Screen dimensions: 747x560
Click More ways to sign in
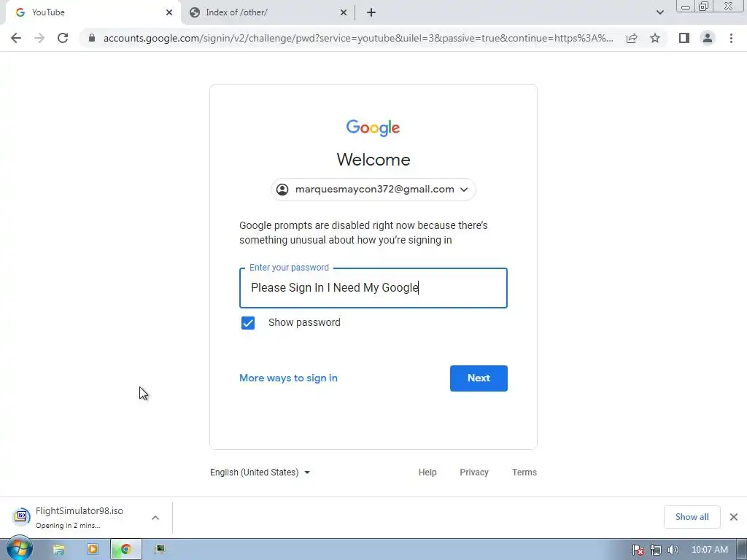point(288,378)
